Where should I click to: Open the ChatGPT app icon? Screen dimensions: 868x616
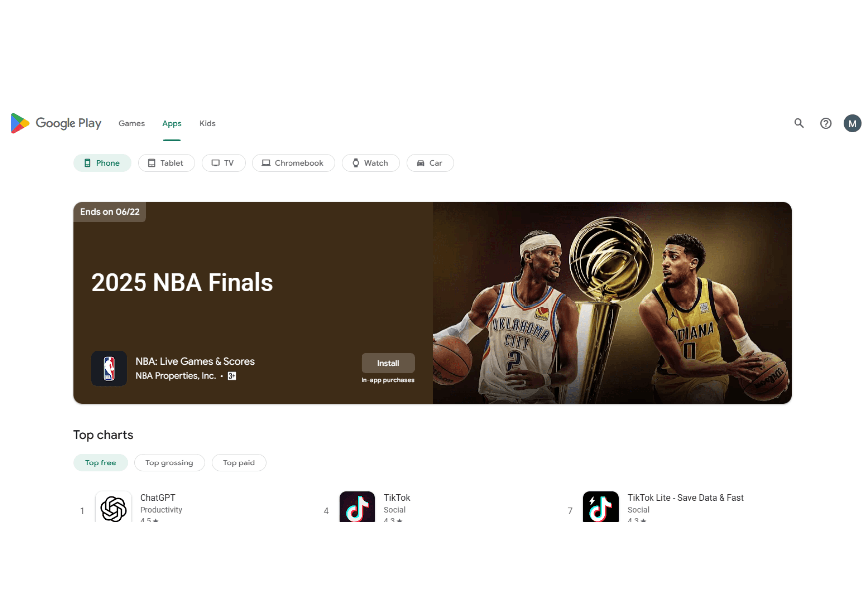[114, 507]
